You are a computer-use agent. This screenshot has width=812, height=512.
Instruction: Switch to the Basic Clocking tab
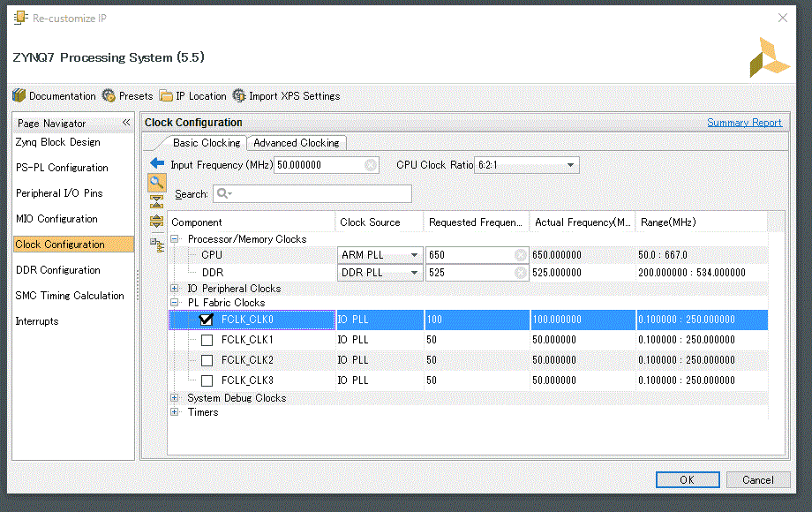[x=207, y=143]
